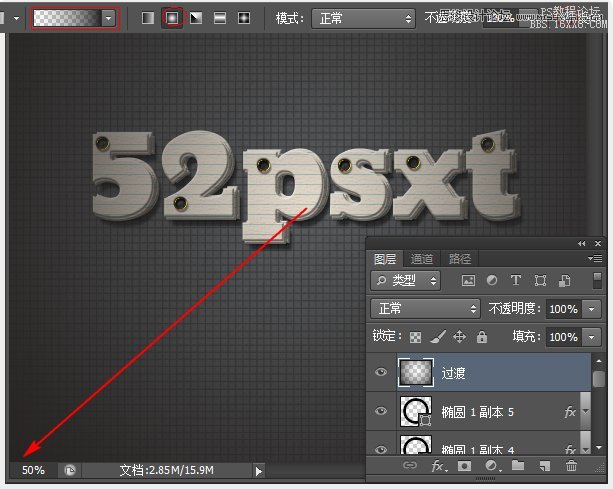This screenshot has height=489, width=613.
Task: Open the layer filter 类型 dropdown
Action: point(405,281)
